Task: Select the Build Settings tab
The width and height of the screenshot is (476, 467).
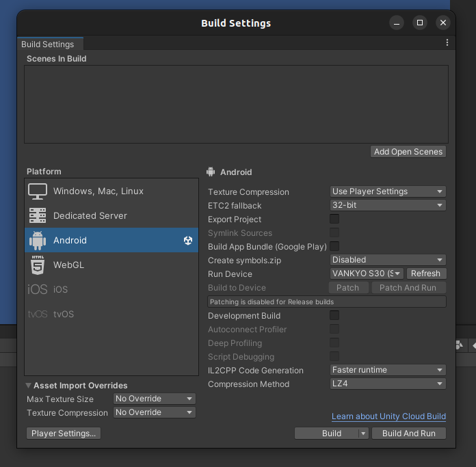Action: (x=50, y=44)
